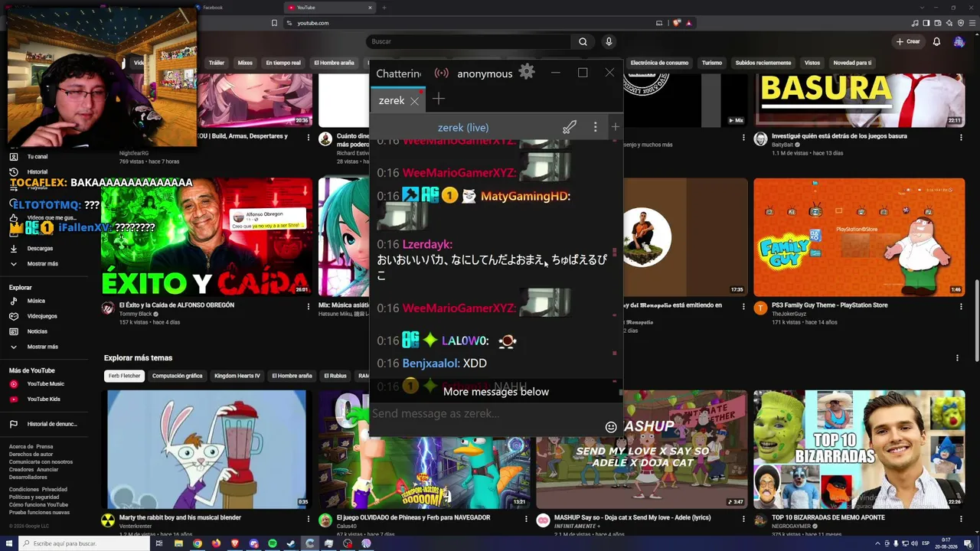Screen dimensions: 980x551
Task: Open Marty the rabbit boy video thumbnail
Action: (207, 449)
